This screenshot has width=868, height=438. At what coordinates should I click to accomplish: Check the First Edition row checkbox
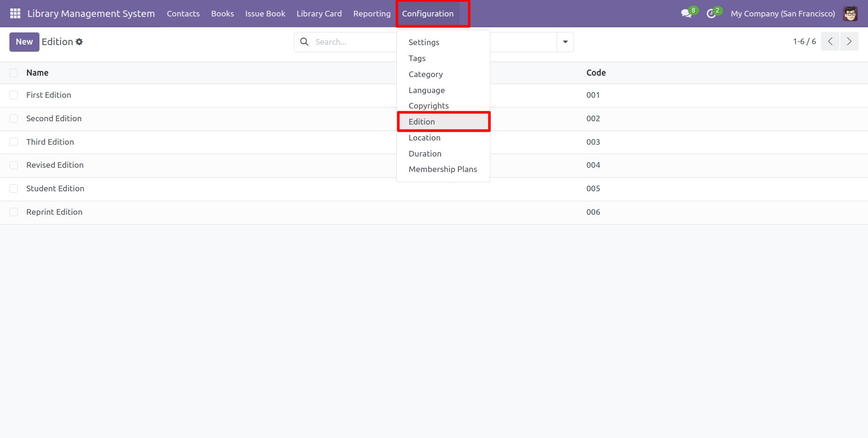tap(14, 95)
